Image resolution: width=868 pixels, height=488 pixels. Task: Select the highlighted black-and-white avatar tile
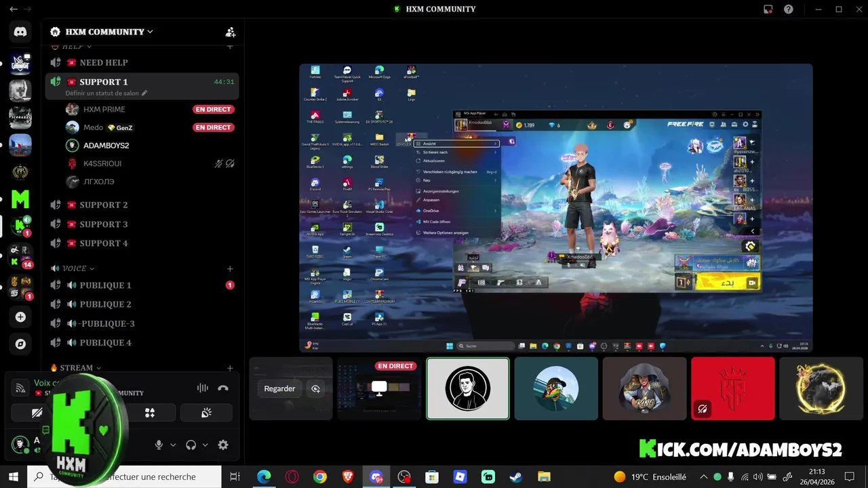pyautogui.click(x=468, y=388)
